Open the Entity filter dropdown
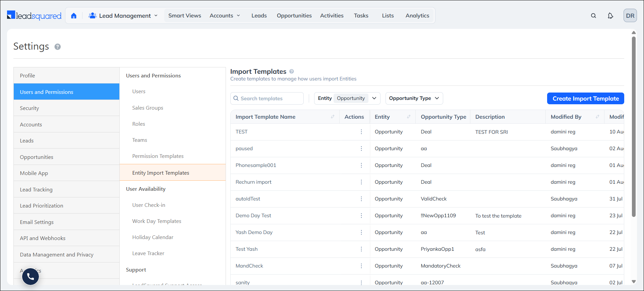This screenshot has height=291, width=644. 347,98
